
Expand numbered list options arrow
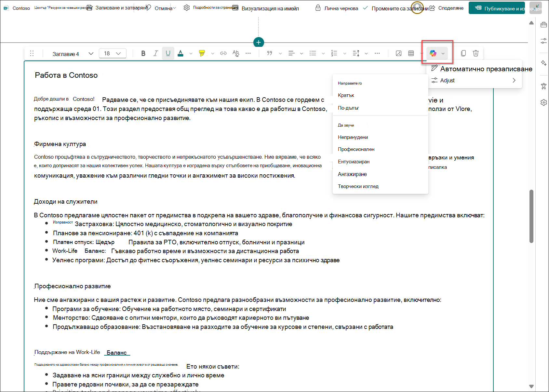click(x=344, y=53)
